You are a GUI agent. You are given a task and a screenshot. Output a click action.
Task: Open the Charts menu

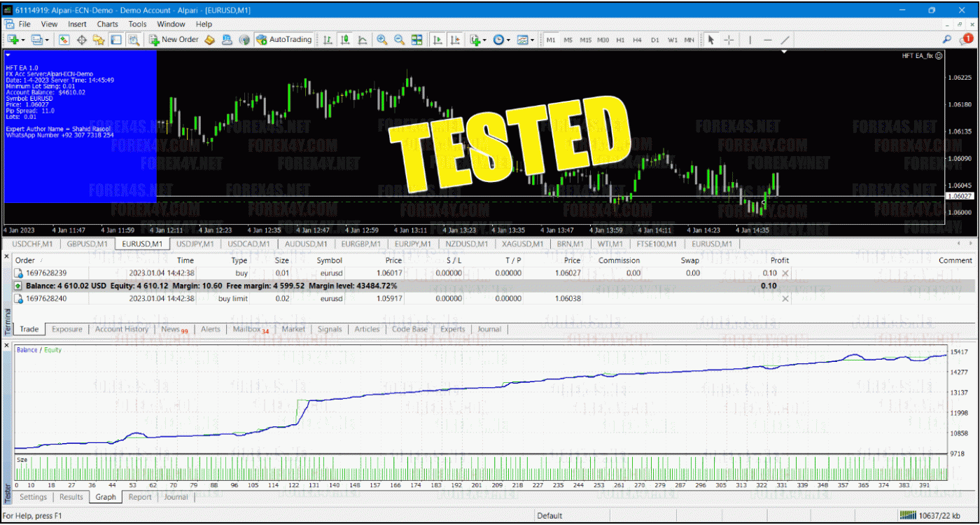108,23
